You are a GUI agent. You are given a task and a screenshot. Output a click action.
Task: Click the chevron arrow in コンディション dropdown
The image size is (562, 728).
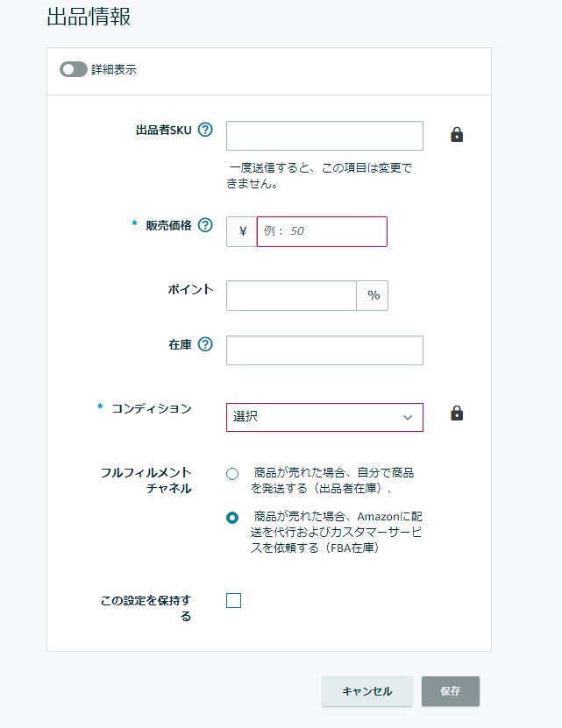(x=407, y=417)
